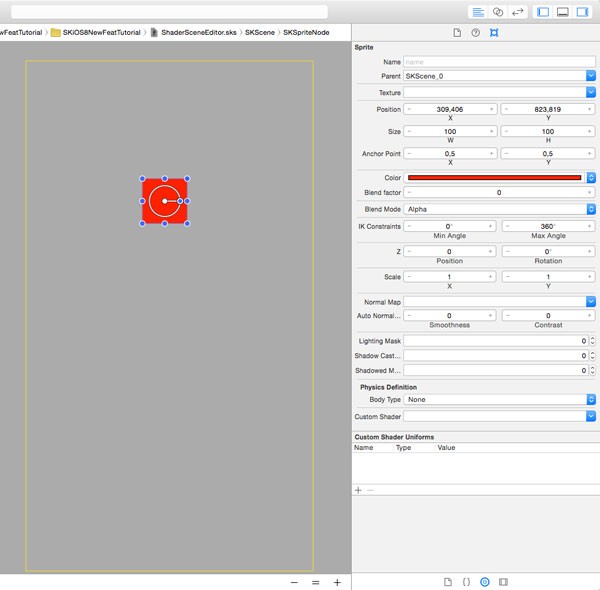
Task: Remove the shader uniform with minus
Action: (x=370, y=490)
